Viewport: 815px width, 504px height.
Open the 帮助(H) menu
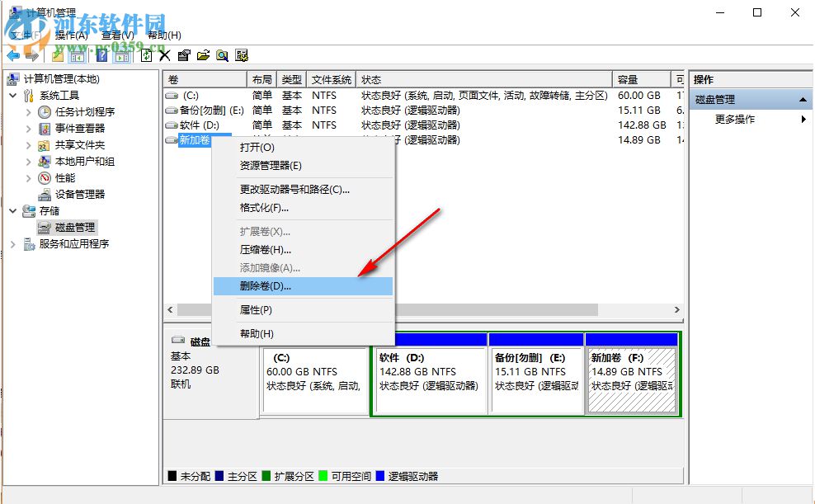pos(164,35)
